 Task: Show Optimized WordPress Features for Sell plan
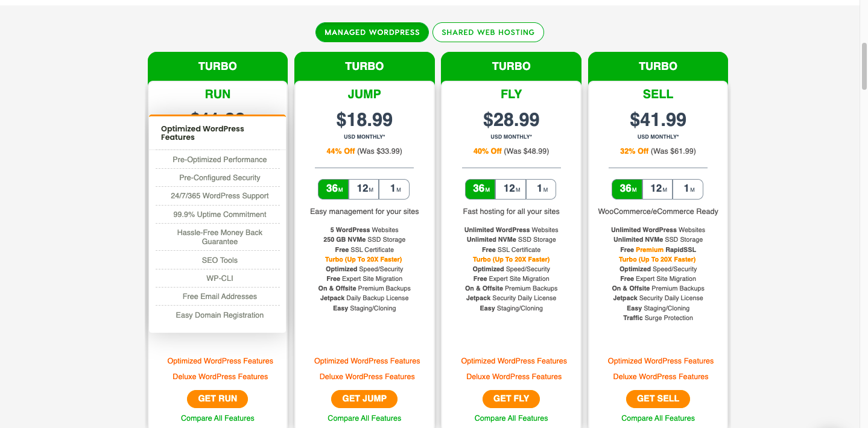point(661,361)
